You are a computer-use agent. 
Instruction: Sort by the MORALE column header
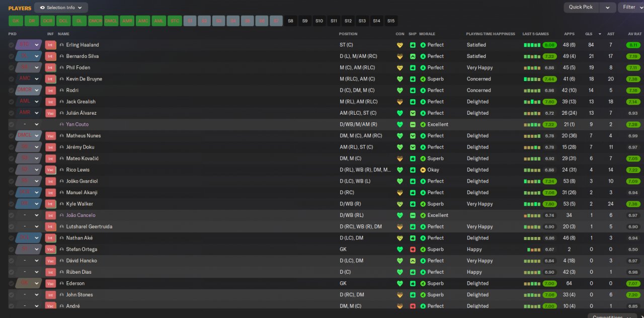pyautogui.click(x=427, y=34)
